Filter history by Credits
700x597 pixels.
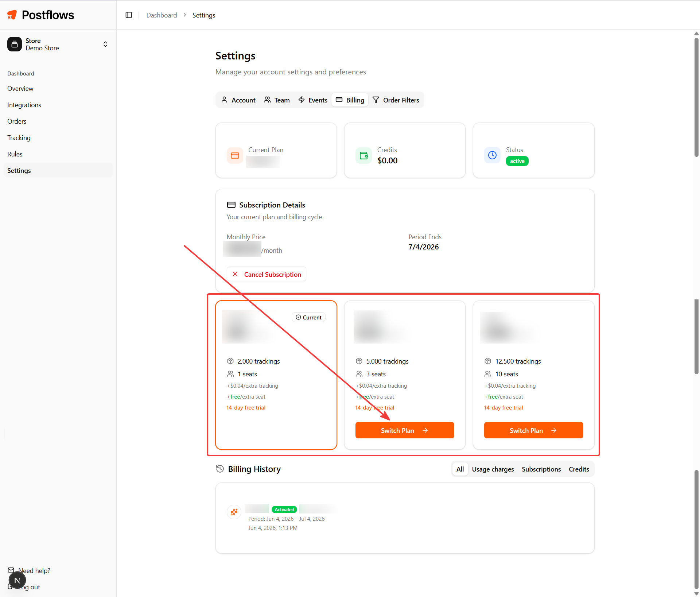(x=579, y=469)
